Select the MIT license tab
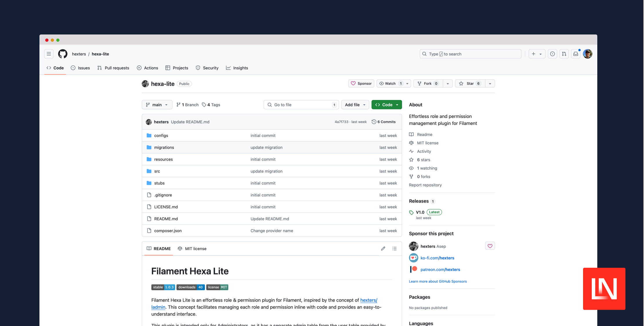 195,248
